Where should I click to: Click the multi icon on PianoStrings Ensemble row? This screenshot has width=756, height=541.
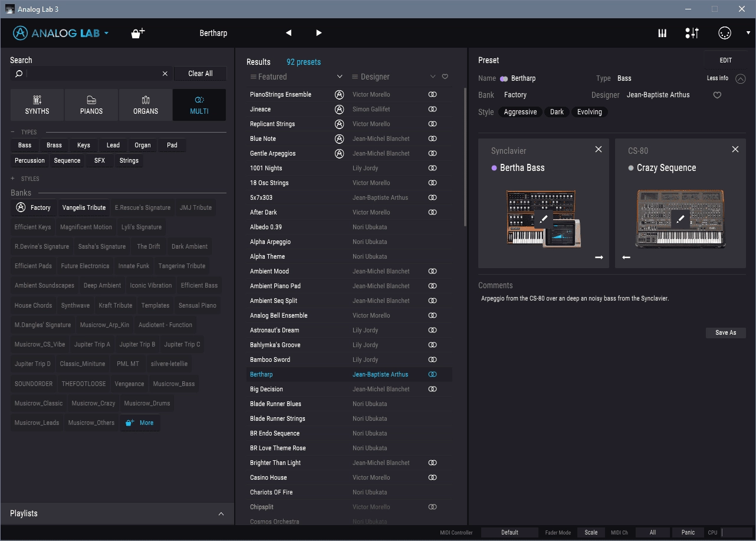pos(432,94)
